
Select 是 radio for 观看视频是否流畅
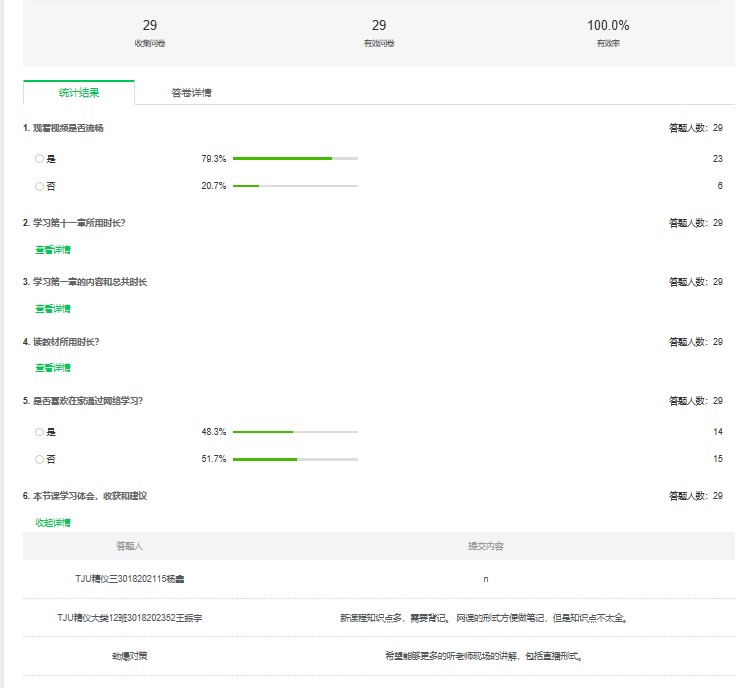(x=40, y=159)
